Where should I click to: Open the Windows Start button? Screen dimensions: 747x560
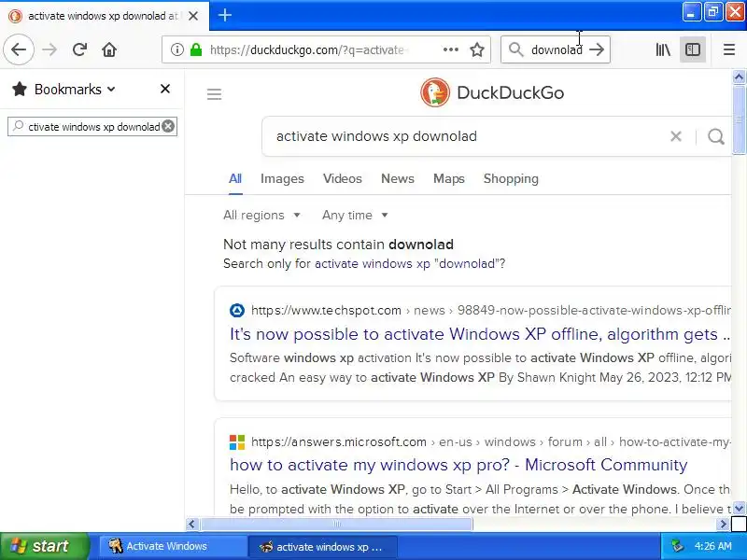click(x=45, y=546)
